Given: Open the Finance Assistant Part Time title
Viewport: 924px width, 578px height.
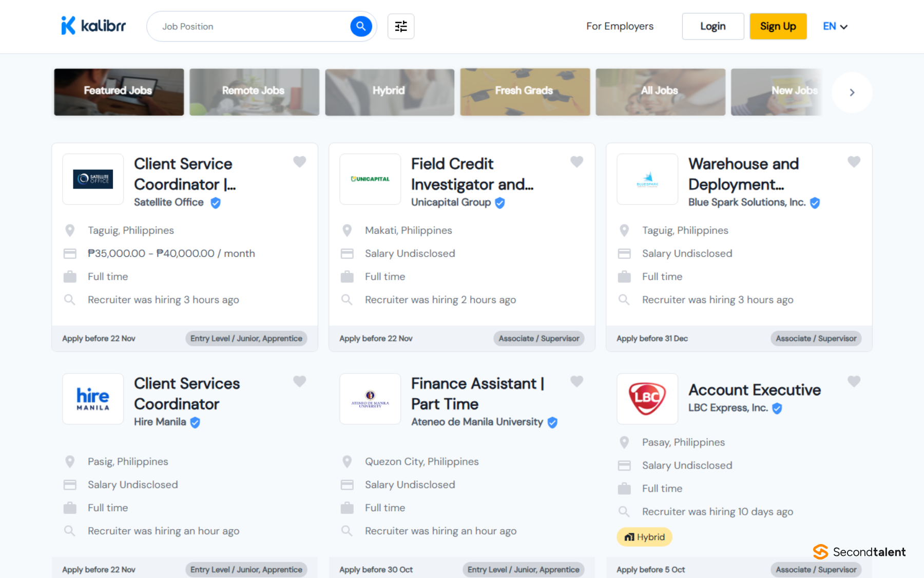Looking at the screenshot, I should tap(478, 394).
